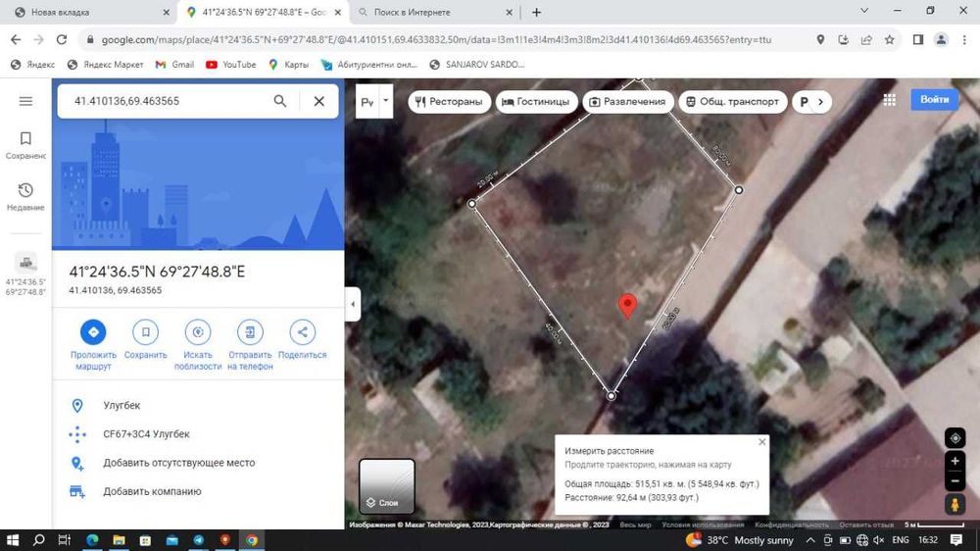Open the Яндекс bookmark

[33, 65]
